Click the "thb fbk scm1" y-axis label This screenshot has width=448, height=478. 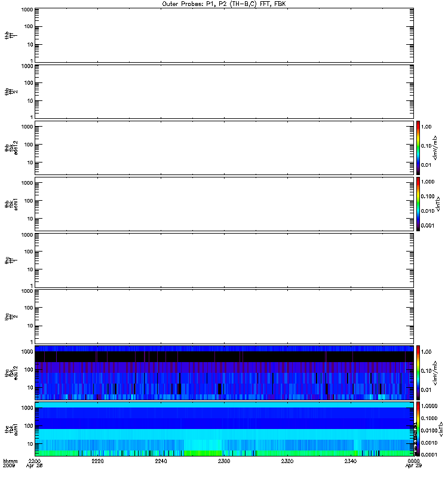click(x=11, y=204)
